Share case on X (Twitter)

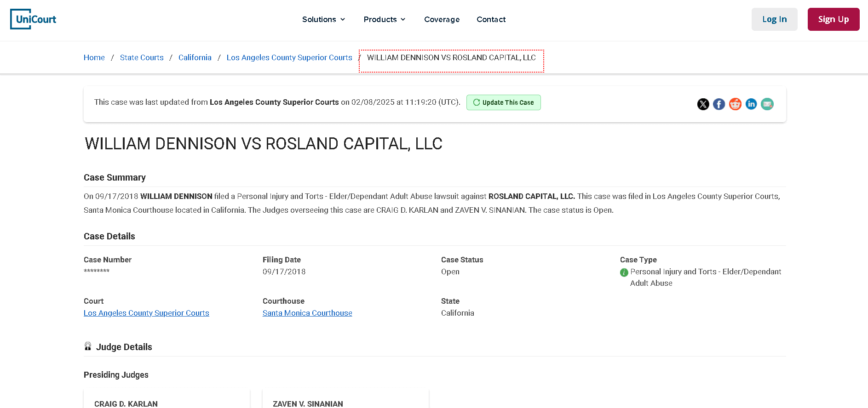click(703, 104)
